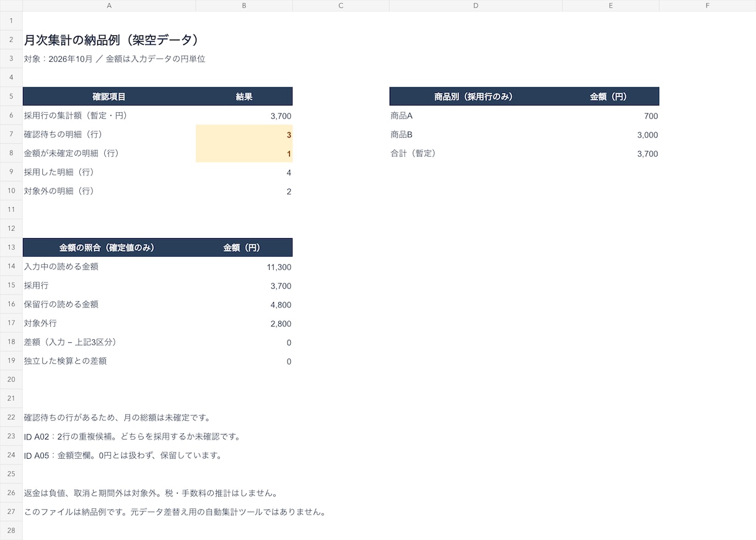Click the header 金額の照合（確定値のみ）

pyautogui.click(x=109, y=247)
